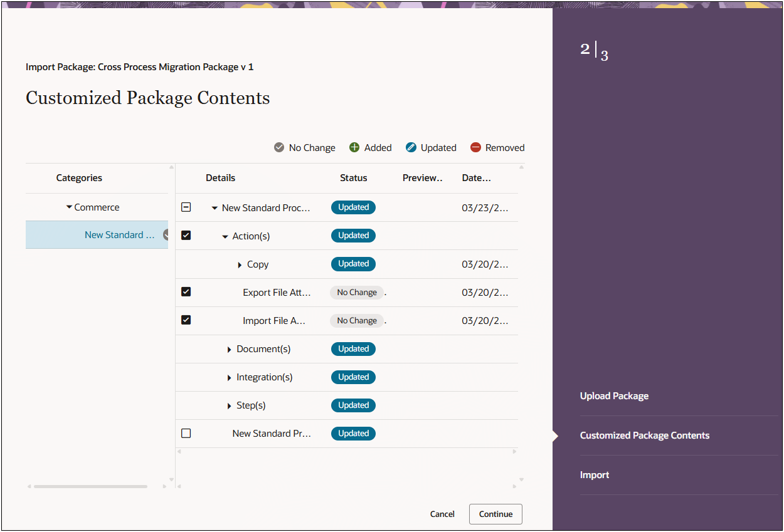Click the Customized Package Contents heading
This screenshot has height=532, width=784.
pos(148,98)
